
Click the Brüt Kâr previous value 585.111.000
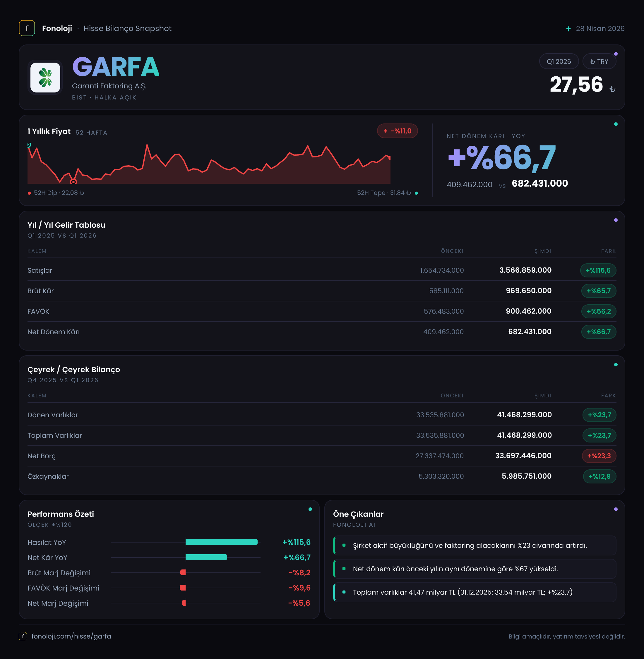(x=446, y=291)
